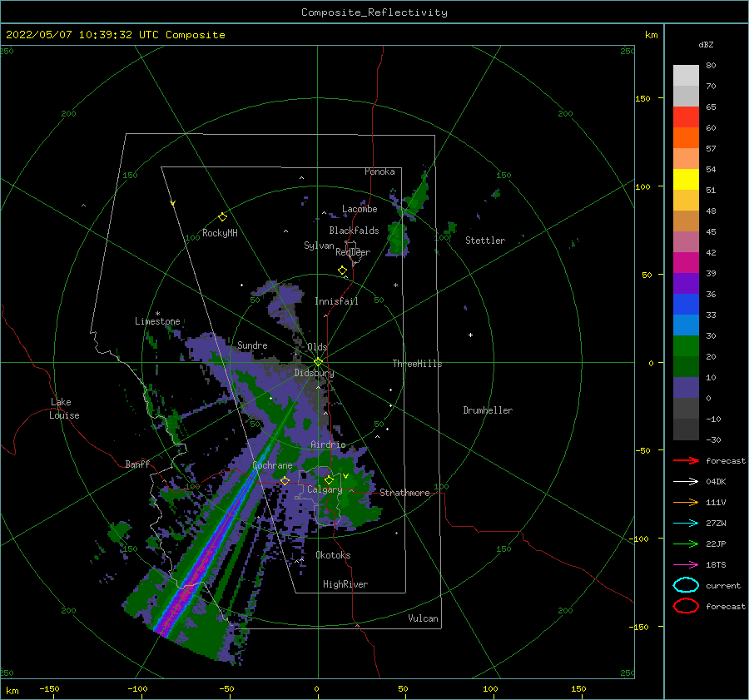The height and width of the screenshot is (700, 749).
Task: Click the Drumheller label on map
Action: coord(488,410)
